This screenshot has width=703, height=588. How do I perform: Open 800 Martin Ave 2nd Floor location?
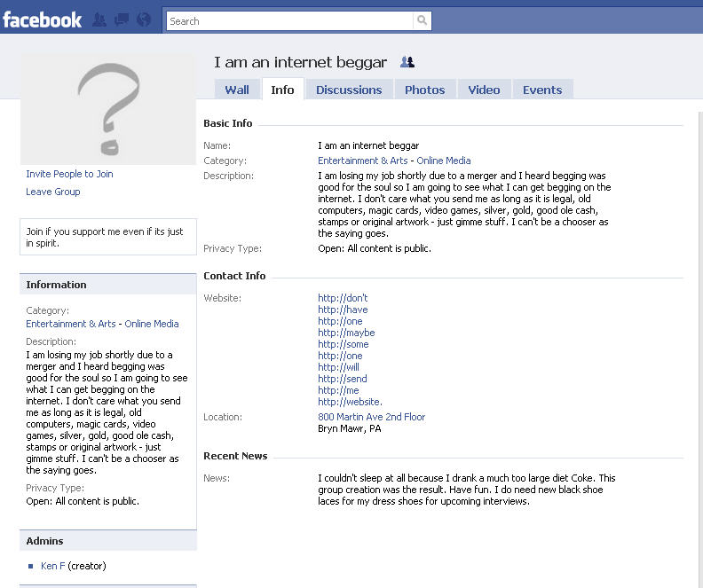(x=371, y=417)
